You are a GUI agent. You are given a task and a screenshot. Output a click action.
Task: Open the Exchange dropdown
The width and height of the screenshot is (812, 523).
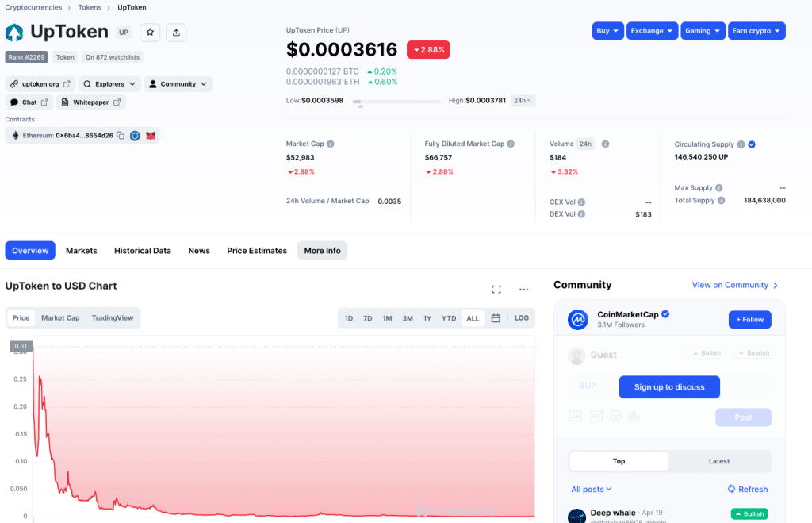[652, 31]
